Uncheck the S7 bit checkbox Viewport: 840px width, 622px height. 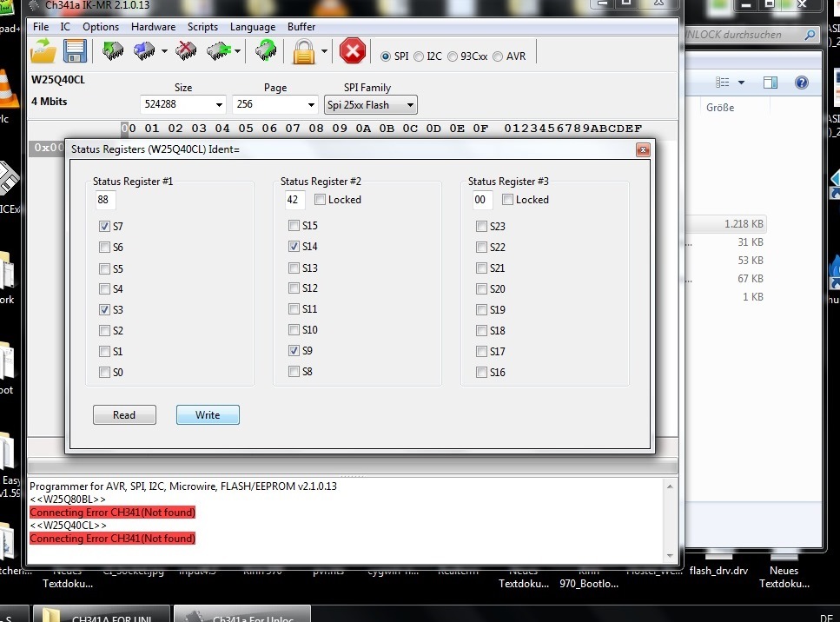coord(104,226)
